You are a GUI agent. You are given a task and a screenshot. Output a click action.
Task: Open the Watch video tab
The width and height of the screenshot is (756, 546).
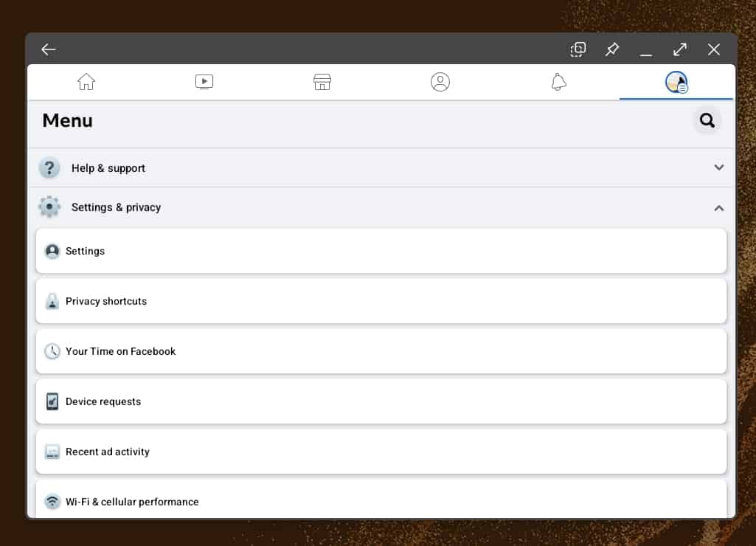coord(204,82)
